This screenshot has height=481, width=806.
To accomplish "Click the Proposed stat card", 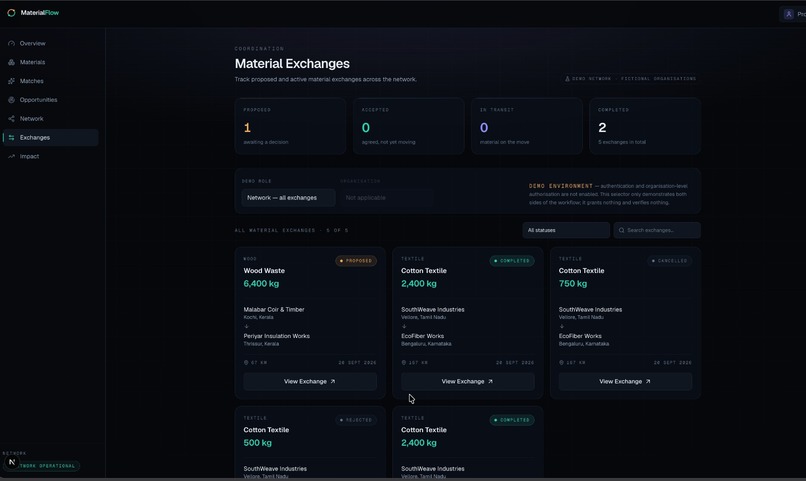I will 290,126.
